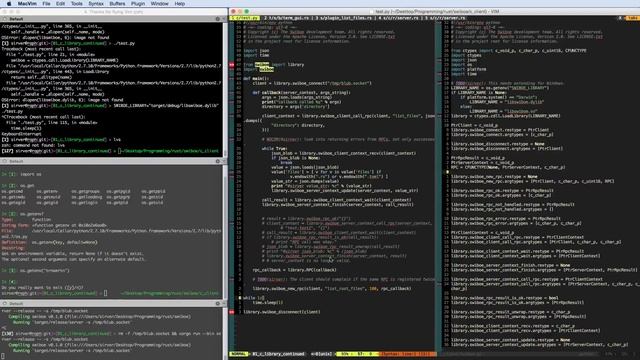The height and width of the screenshot is (360, 640).
Task: Place cursor on 'time.sleep(1)' line in Vim
Action: (x=268, y=302)
